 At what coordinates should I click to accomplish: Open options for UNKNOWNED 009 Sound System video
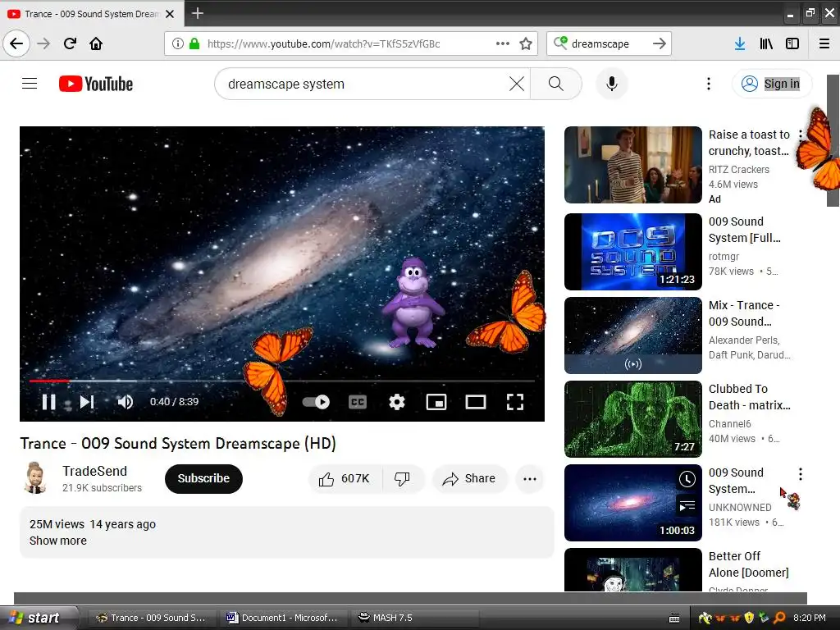pyautogui.click(x=801, y=473)
